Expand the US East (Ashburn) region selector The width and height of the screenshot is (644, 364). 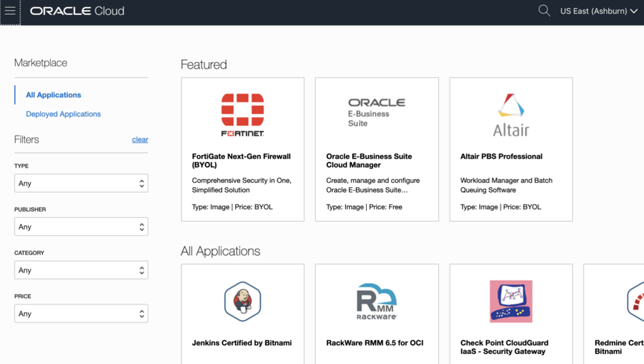pyautogui.click(x=598, y=11)
